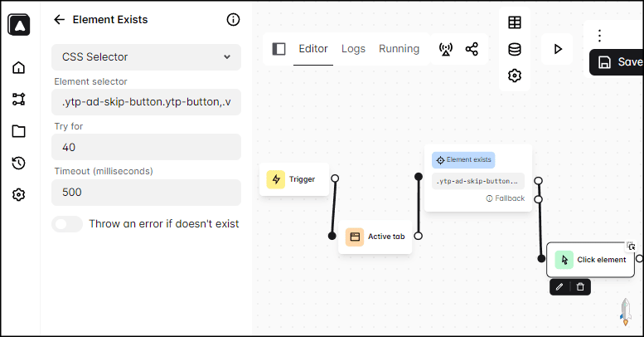Screen dimensions: 644x337
Task: Click the Element selector input field
Action: click(146, 102)
